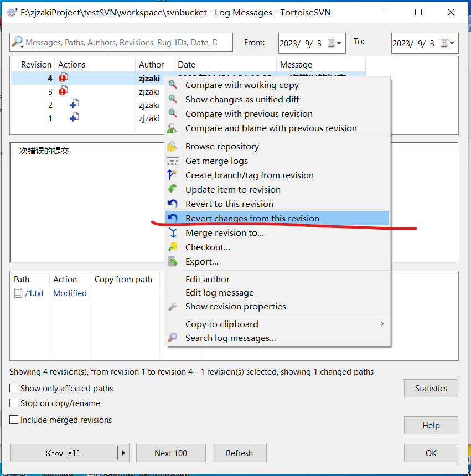Image resolution: width=471 pixels, height=476 pixels.
Task: Click the Revision column header
Action: pos(33,65)
